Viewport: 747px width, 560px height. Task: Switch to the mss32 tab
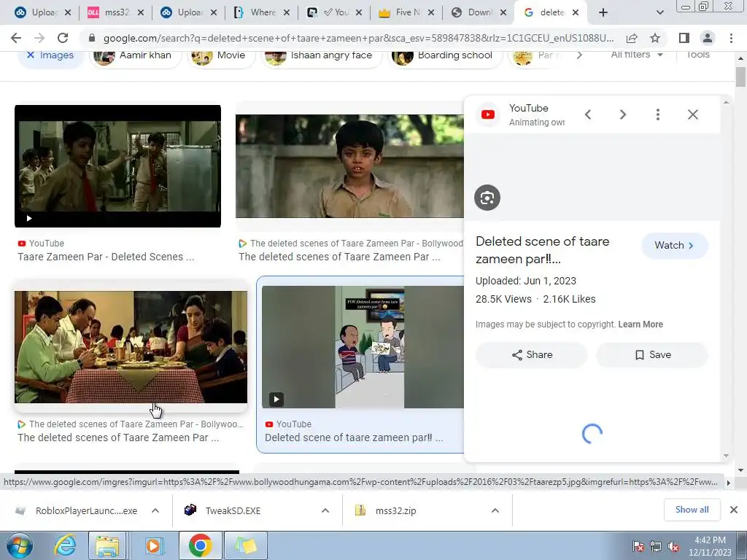(x=117, y=12)
